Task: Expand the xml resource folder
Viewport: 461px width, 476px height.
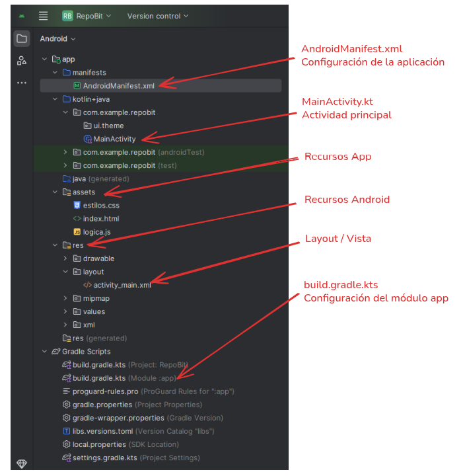Action: point(65,325)
